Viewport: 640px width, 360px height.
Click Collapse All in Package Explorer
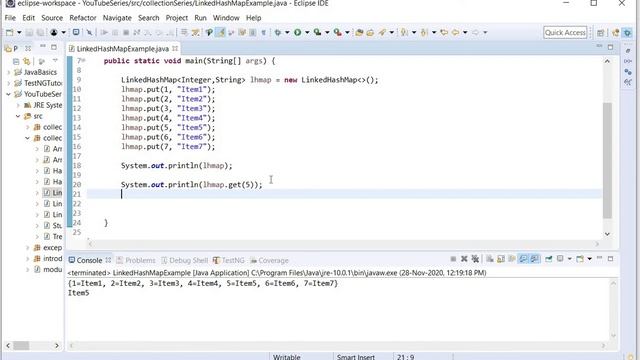click(16, 61)
